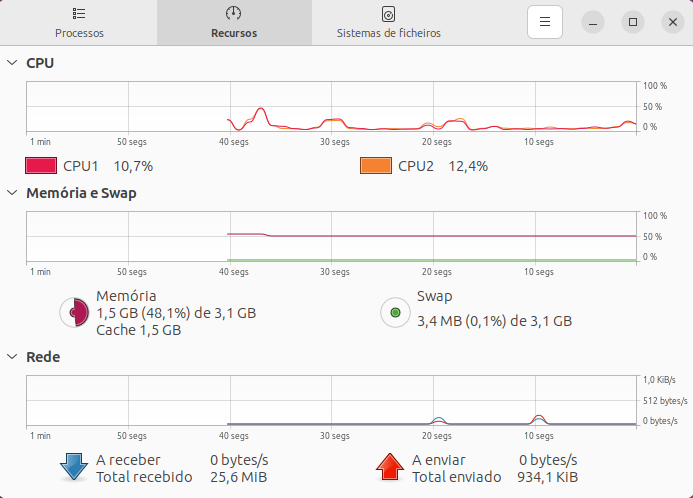Click the network history graph
The image size is (693, 498).
(x=332, y=401)
